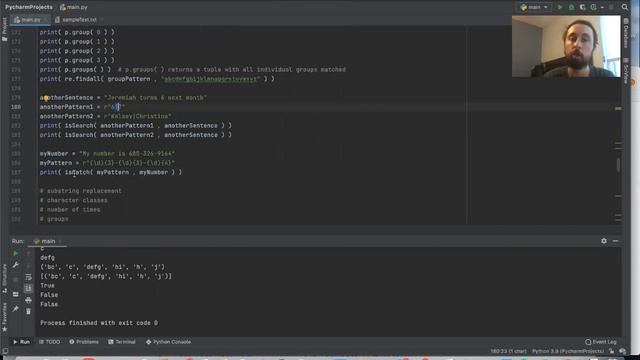
Task: Click the Python 3.8 interpreter status widget
Action: point(568,351)
